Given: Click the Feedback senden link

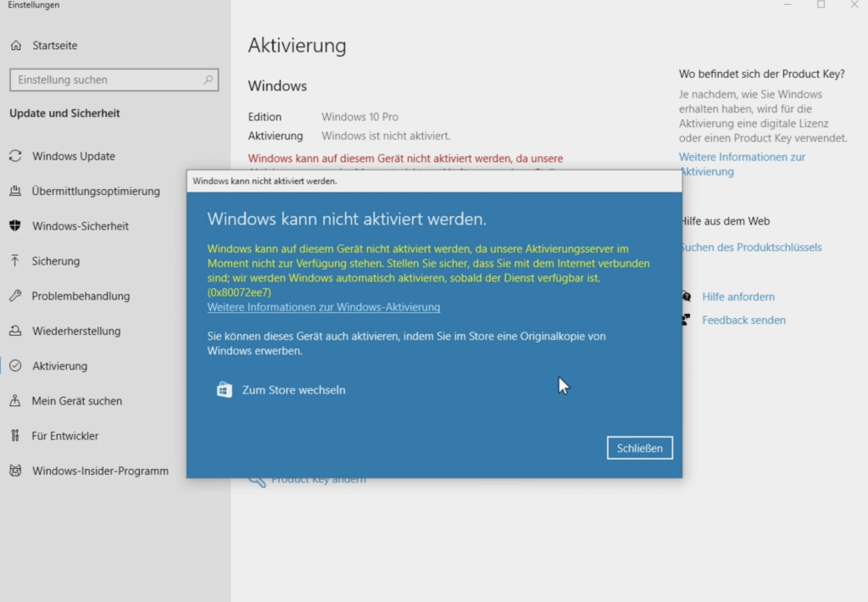Looking at the screenshot, I should pos(743,320).
